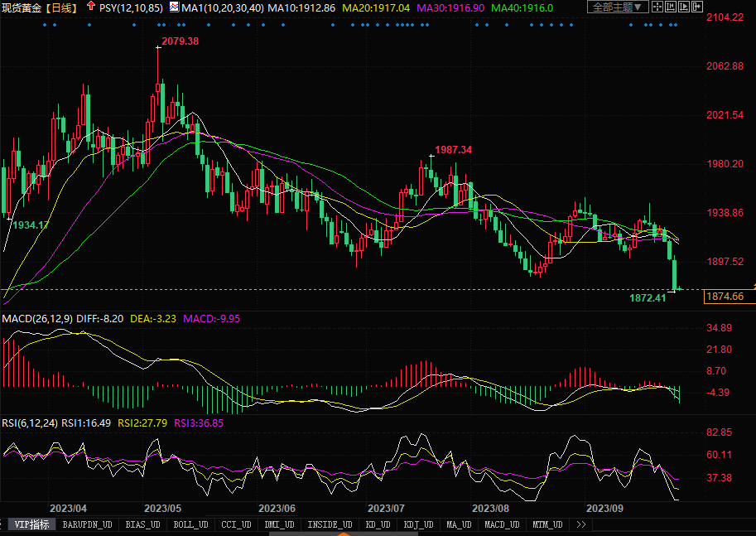
Task: Click the 2079.38 high price marker
Action: (x=180, y=41)
